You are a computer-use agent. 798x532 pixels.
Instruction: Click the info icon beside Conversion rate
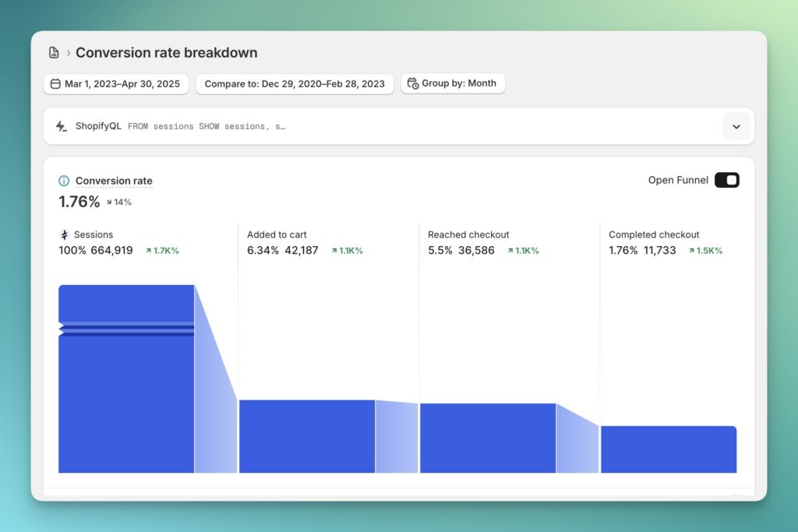64,181
